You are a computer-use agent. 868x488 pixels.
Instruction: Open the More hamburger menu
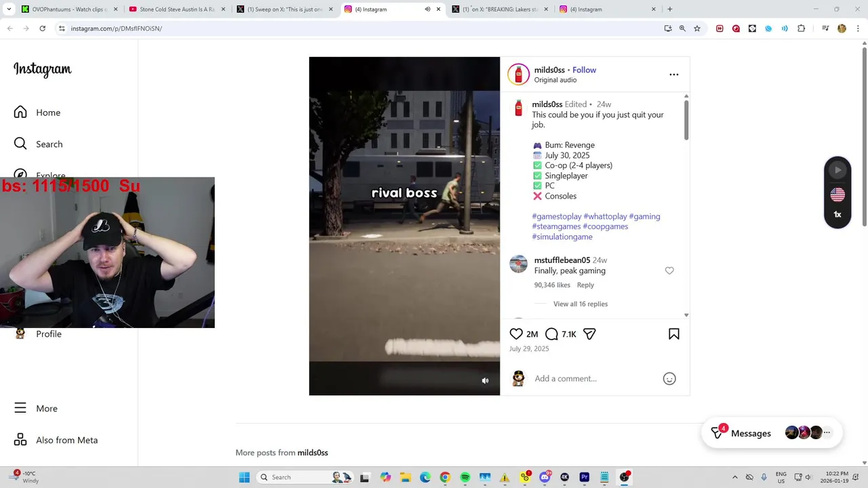(x=37, y=408)
